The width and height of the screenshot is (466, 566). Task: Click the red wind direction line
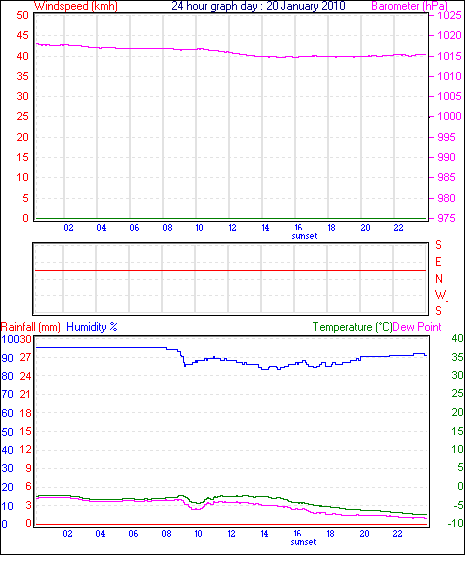(x=230, y=270)
